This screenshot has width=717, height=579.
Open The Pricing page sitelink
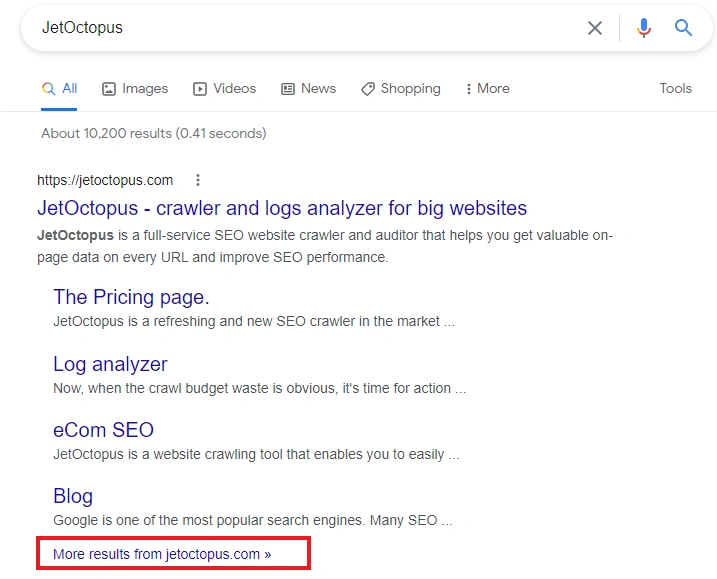coord(131,296)
